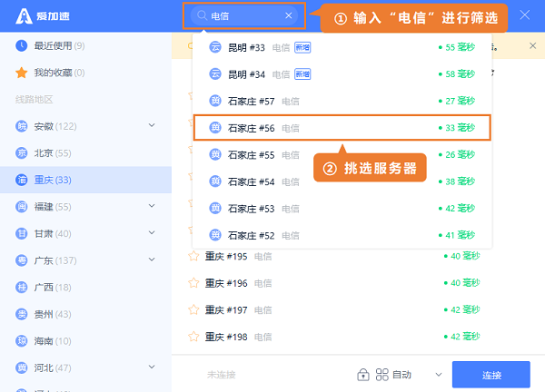
Task: Click the 新增 tag on 昆明 #34
Action: pos(302,74)
